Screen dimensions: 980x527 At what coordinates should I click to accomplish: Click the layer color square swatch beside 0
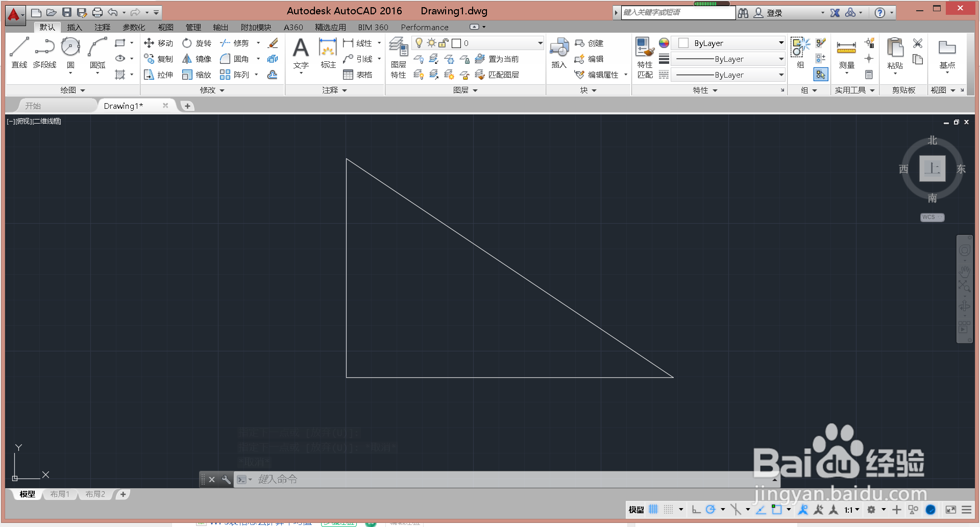[456, 43]
